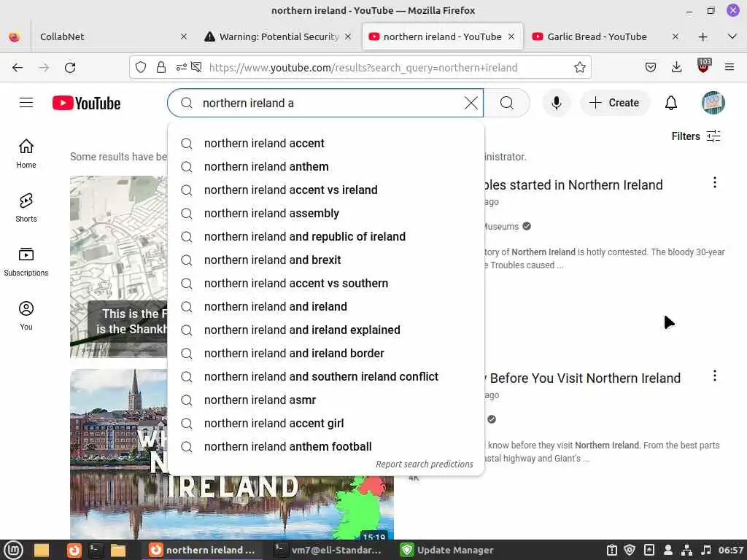Image resolution: width=747 pixels, height=560 pixels.
Task: Choose suggestion "northern ireland accent girl"
Action: 326,424
